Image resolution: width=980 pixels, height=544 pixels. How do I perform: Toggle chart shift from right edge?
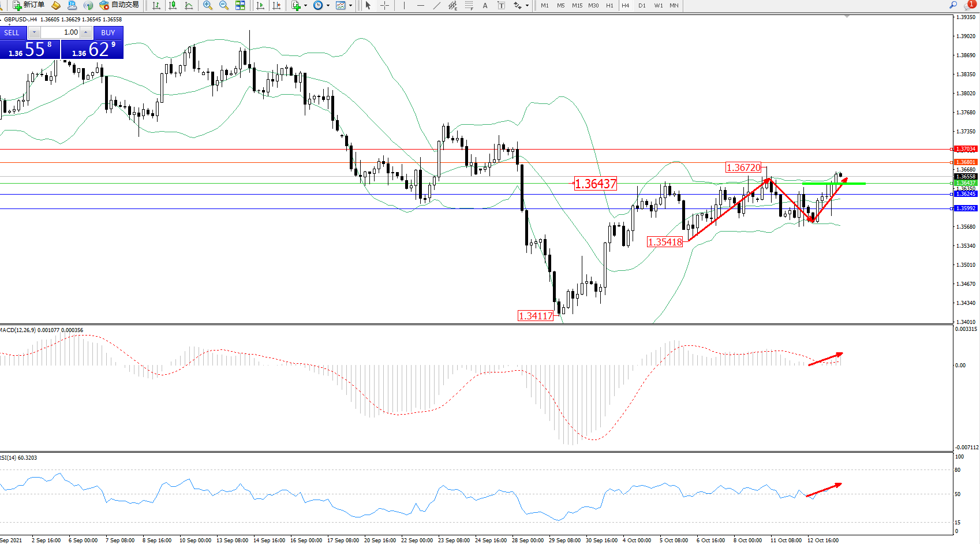tap(276, 5)
